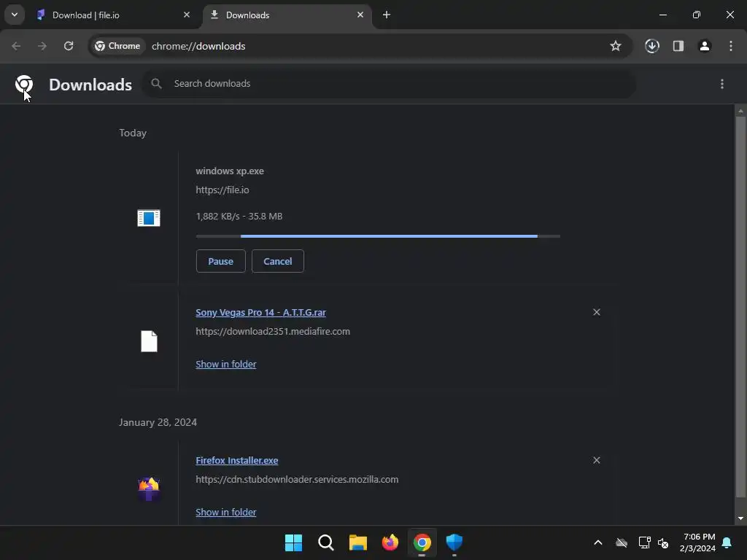Open the tab search dropdown arrow
The width and height of the screenshot is (747, 560).
click(x=15, y=15)
